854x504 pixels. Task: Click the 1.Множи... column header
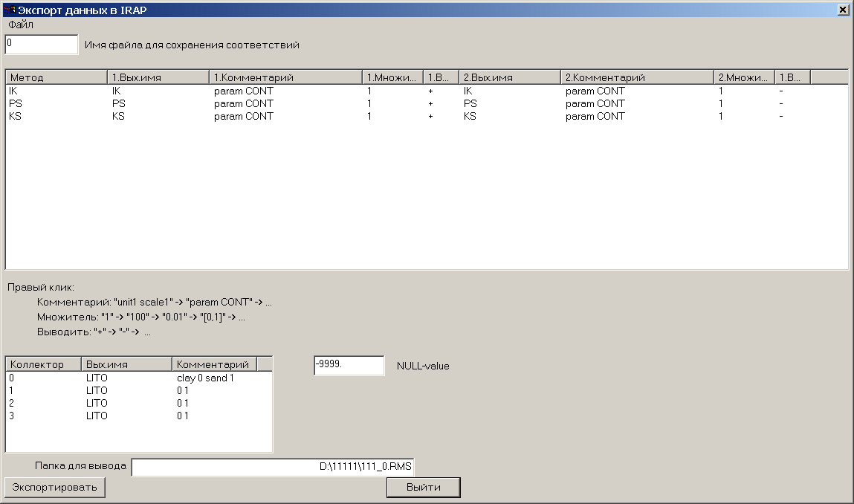(392, 77)
